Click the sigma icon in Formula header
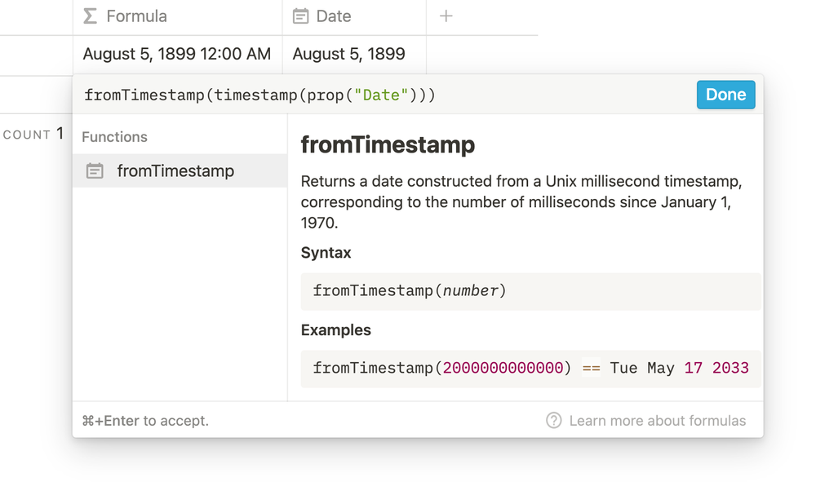Screen dimensions: 816x504 click(91, 16)
